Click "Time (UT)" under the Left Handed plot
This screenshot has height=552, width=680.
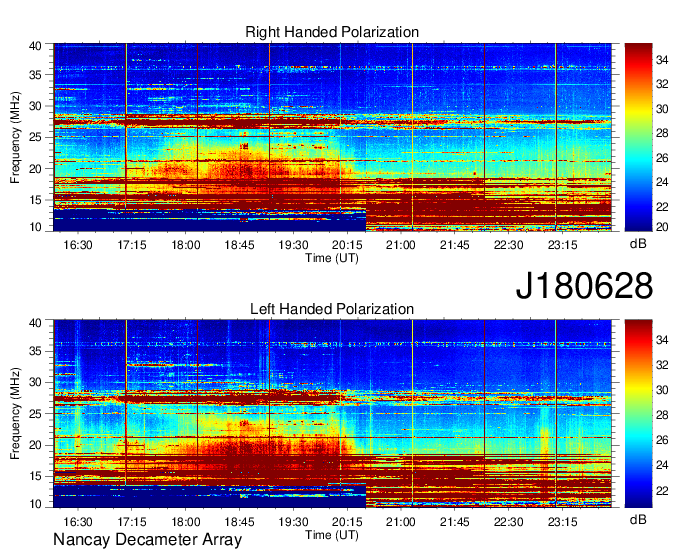point(332,535)
